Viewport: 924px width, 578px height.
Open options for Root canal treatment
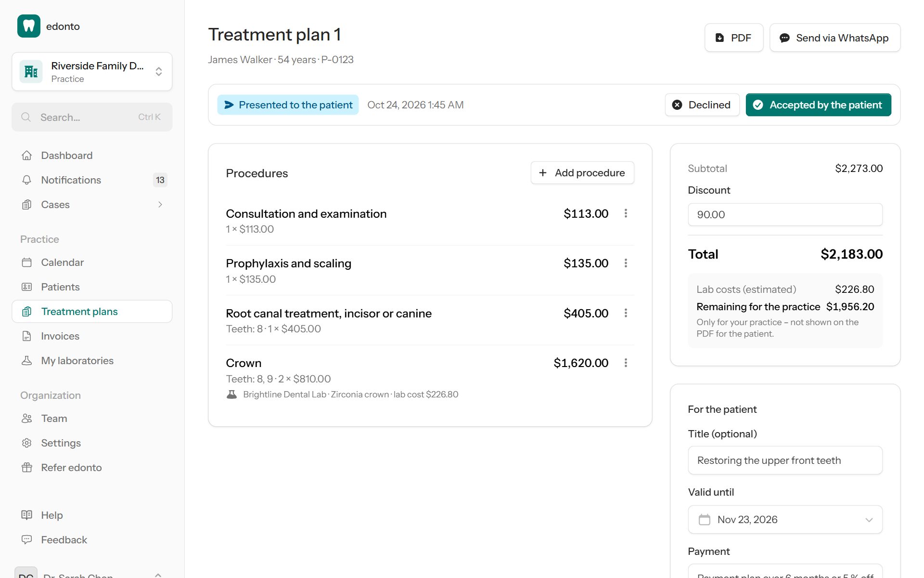click(x=626, y=313)
